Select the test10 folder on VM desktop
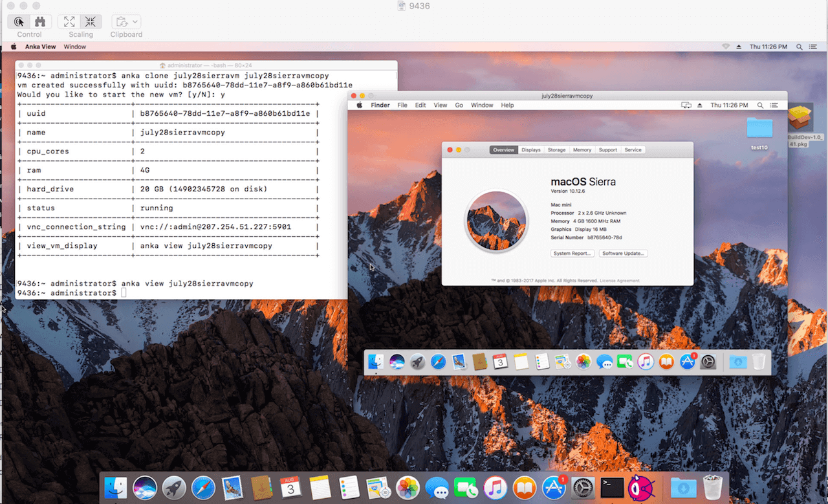 tap(759, 133)
